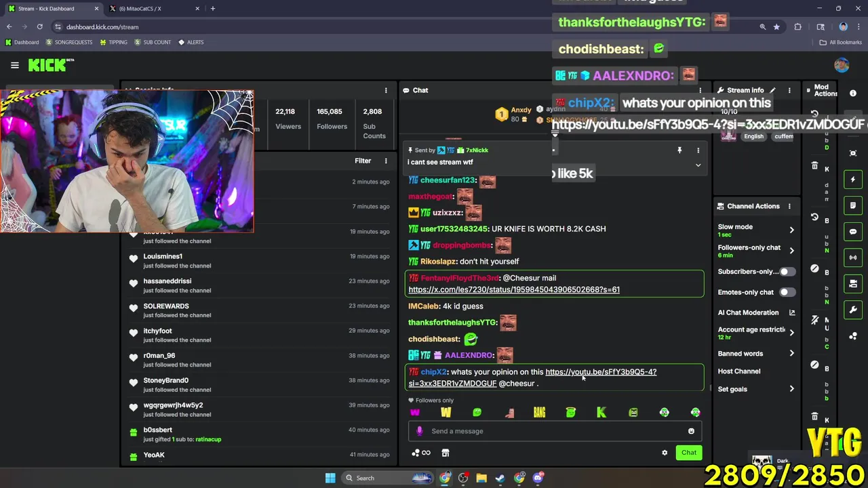Open the Stream info three-dot menu
The width and height of the screenshot is (868, 488).
(x=789, y=90)
